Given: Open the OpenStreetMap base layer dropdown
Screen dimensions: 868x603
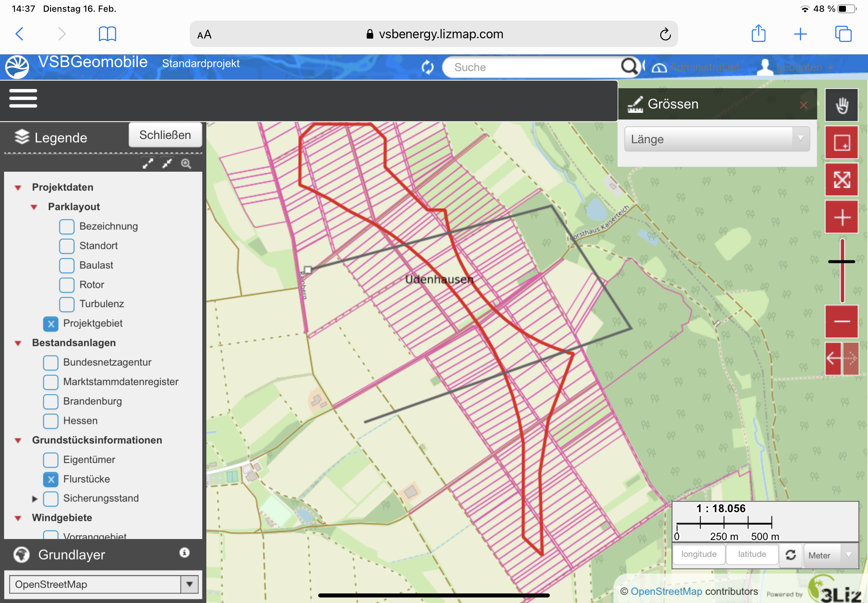Looking at the screenshot, I should pos(104,584).
